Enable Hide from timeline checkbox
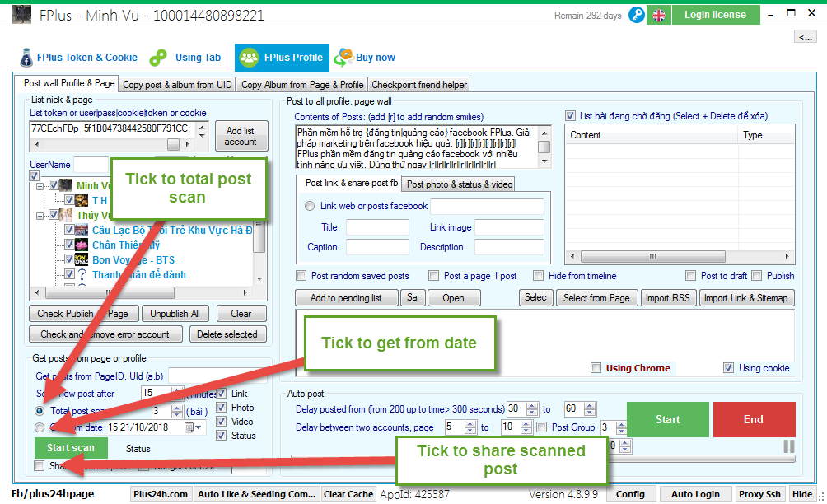 point(538,275)
